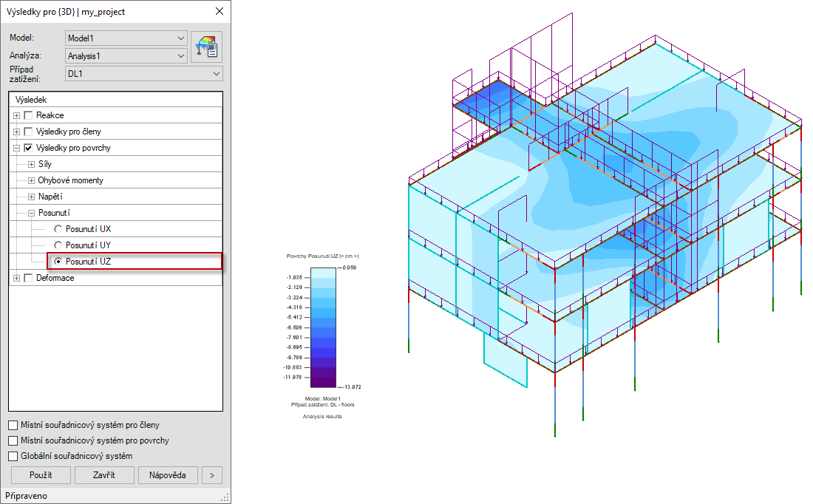Viewport: 813px width, 504px height.
Task: Expand the Napětí node
Action: pyautogui.click(x=31, y=197)
